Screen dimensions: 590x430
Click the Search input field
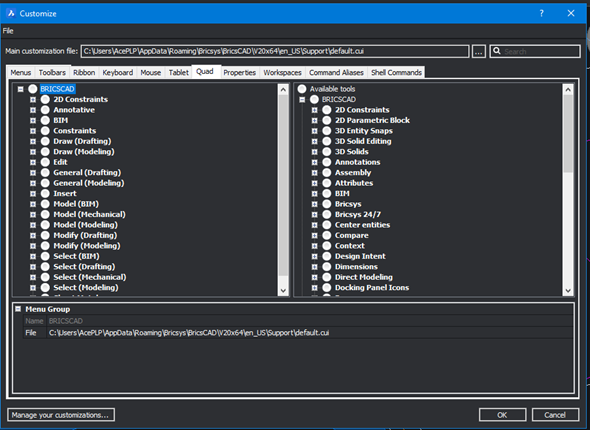(x=535, y=51)
